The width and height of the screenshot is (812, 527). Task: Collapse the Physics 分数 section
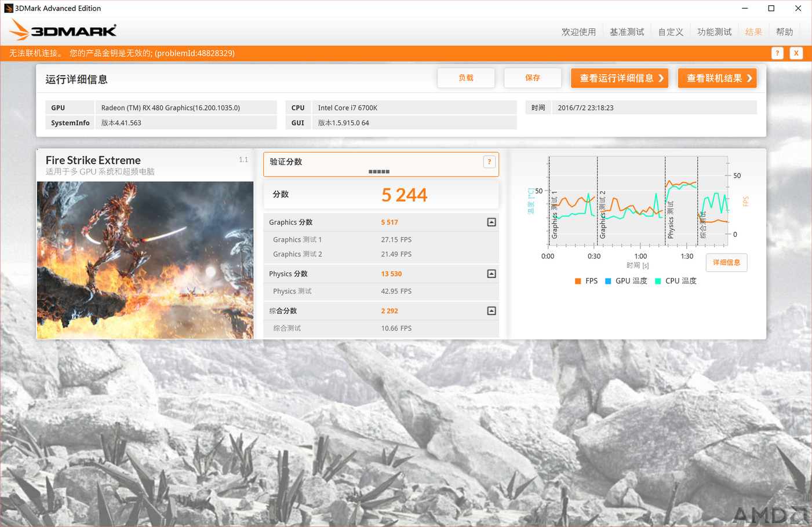pyautogui.click(x=491, y=274)
